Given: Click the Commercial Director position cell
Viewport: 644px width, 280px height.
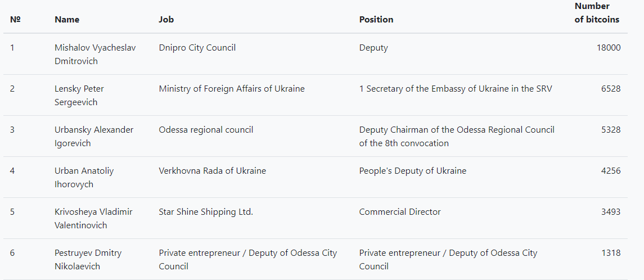Looking at the screenshot, I should [400, 212].
